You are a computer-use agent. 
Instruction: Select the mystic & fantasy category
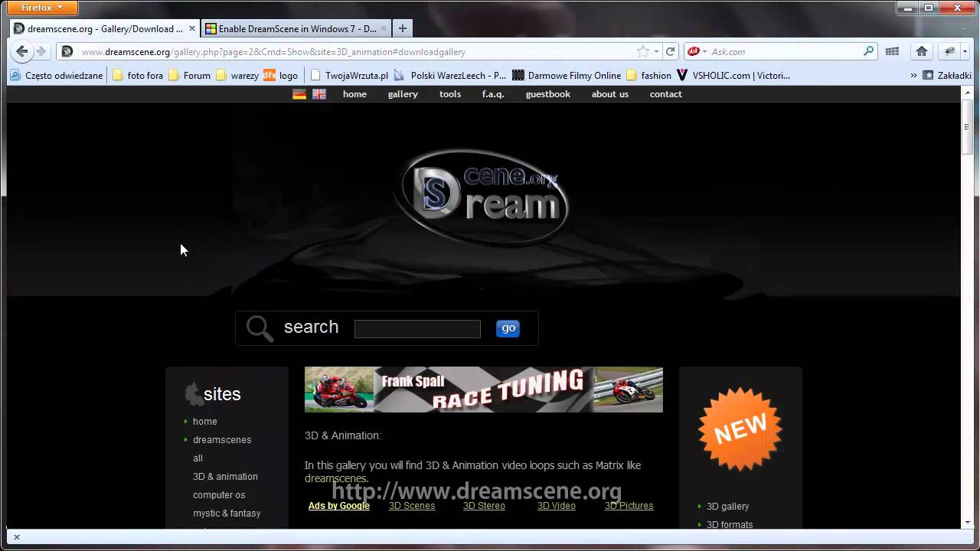(227, 514)
